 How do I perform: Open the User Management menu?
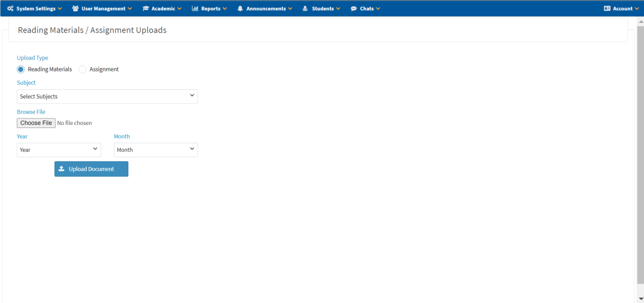(x=103, y=8)
